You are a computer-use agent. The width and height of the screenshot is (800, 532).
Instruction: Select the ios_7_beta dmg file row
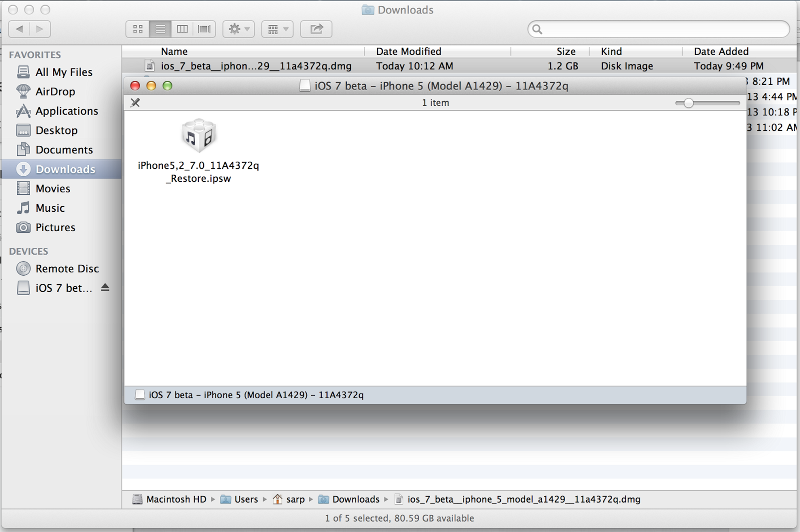(459, 66)
